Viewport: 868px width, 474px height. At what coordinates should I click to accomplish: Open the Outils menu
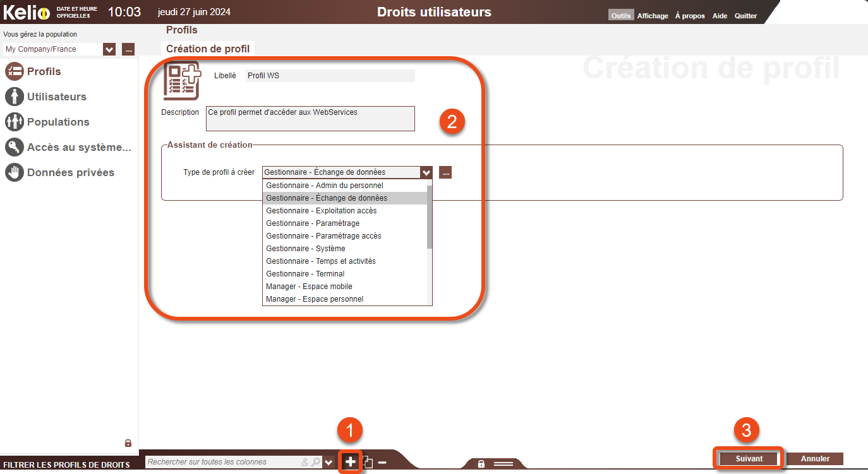(x=621, y=16)
